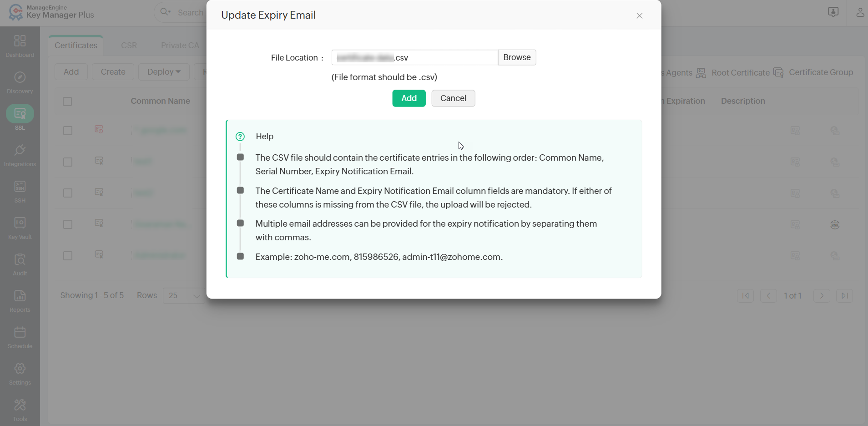Browse for a CSV file
This screenshot has height=426, width=868.
(517, 57)
